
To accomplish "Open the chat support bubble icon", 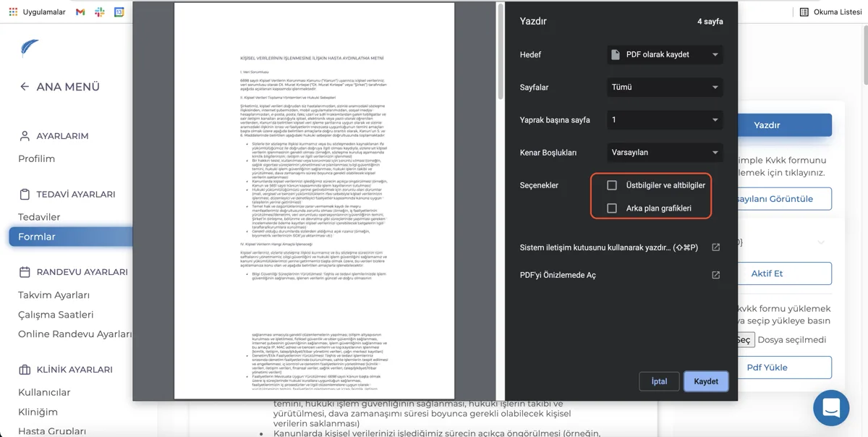I will pos(831,408).
